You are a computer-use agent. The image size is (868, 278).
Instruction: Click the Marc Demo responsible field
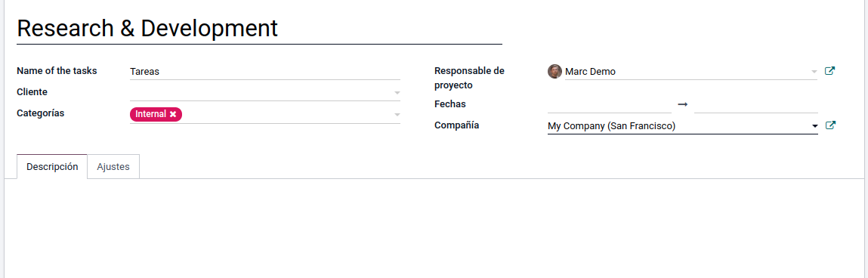[687, 72]
